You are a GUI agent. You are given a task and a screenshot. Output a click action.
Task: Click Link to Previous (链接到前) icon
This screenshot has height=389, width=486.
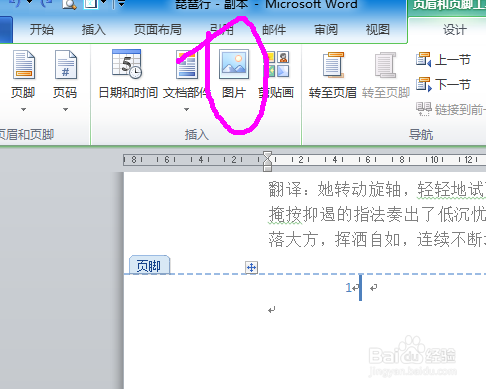(423, 109)
